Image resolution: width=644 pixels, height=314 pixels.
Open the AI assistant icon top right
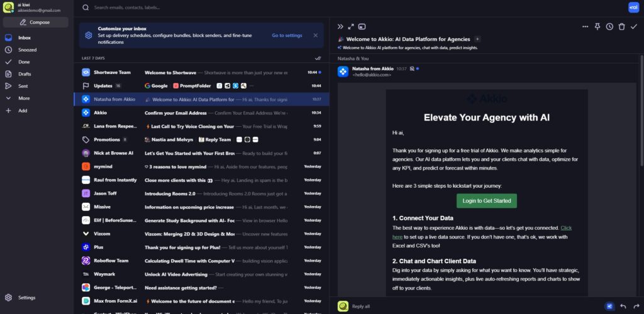pyautogui.click(x=633, y=8)
